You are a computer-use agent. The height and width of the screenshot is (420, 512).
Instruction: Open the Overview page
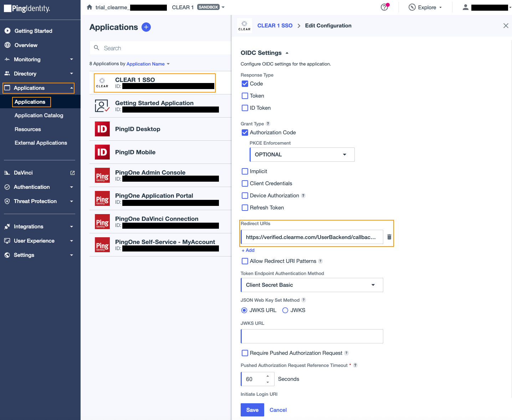(26, 45)
